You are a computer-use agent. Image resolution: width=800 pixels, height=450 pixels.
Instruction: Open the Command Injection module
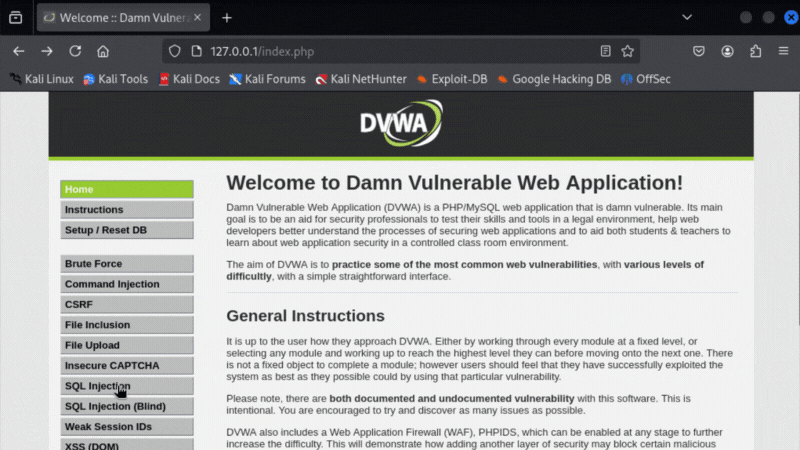(127, 284)
